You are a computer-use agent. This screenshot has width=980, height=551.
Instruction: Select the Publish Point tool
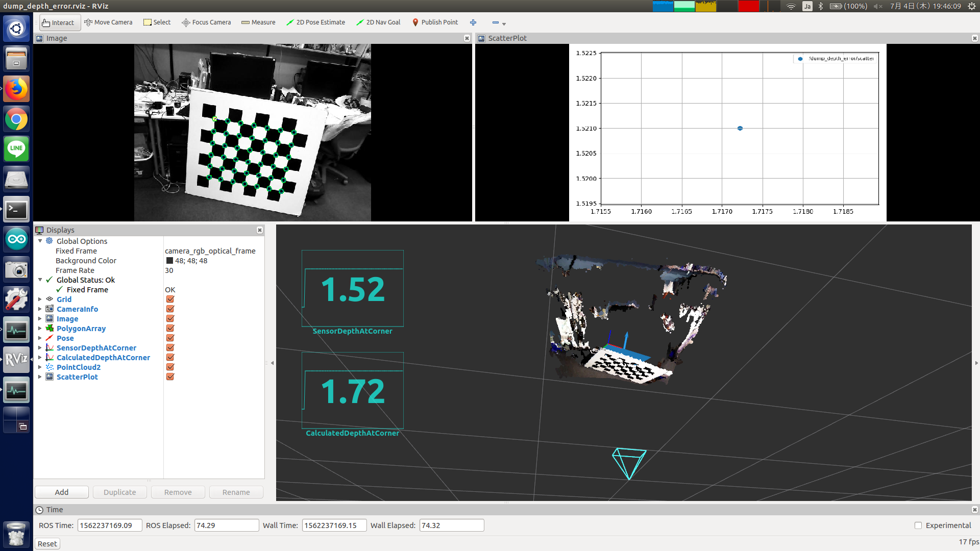click(x=435, y=22)
